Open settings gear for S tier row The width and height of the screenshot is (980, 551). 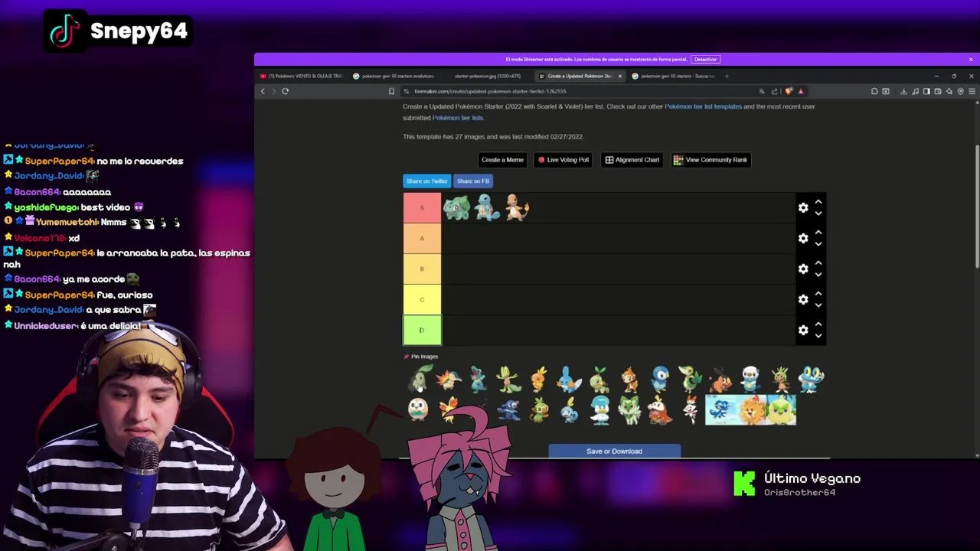(x=803, y=207)
